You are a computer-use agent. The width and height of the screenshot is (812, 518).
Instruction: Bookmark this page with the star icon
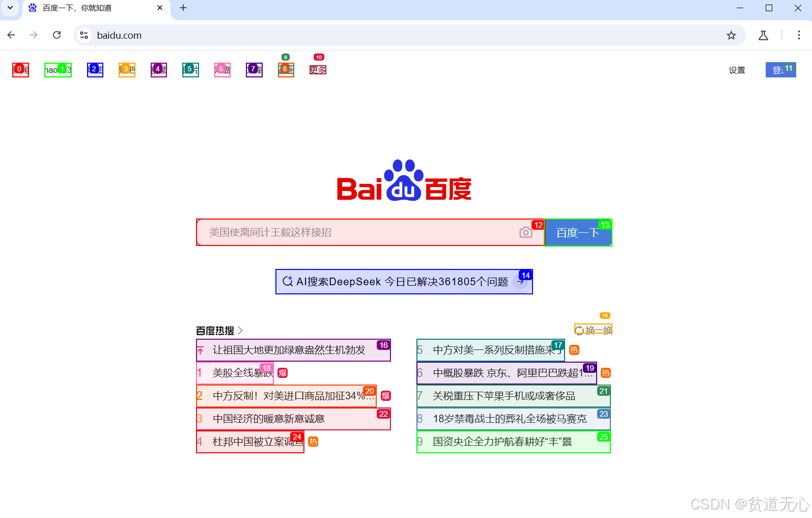(731, 35)
